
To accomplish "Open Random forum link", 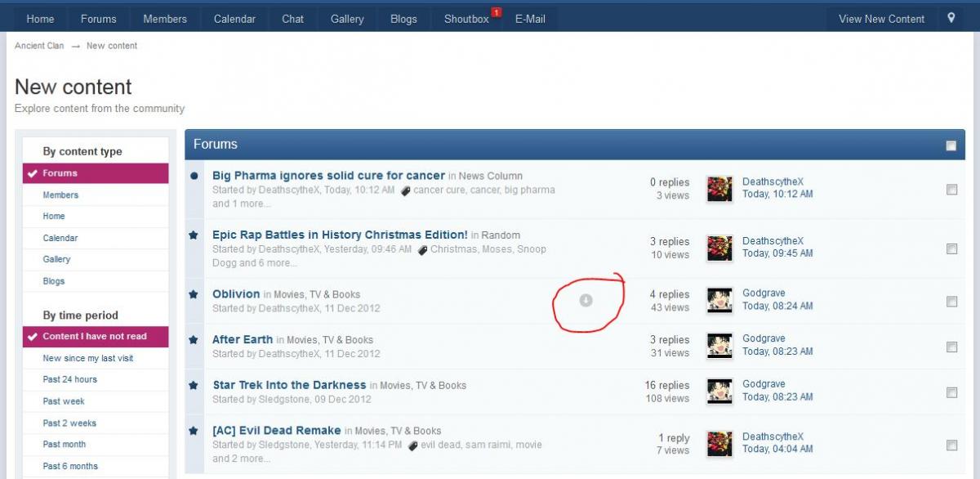I will pyautogui.click(x=501, y=235).
